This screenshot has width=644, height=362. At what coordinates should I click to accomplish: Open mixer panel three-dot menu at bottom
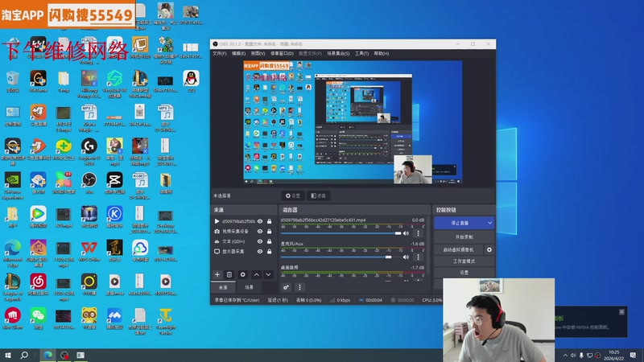click(299, 287)
